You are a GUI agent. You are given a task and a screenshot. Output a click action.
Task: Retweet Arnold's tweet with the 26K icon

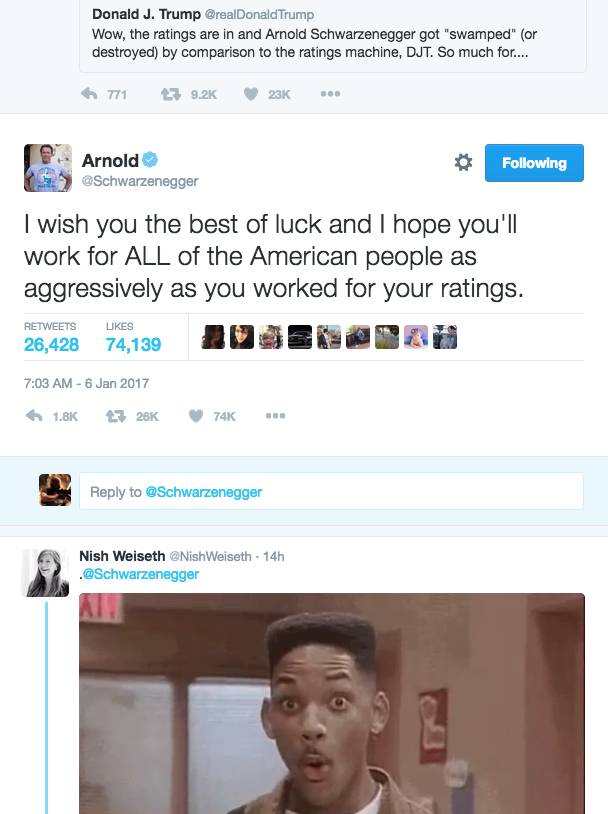pyautogui.click(x=116, y=416)
